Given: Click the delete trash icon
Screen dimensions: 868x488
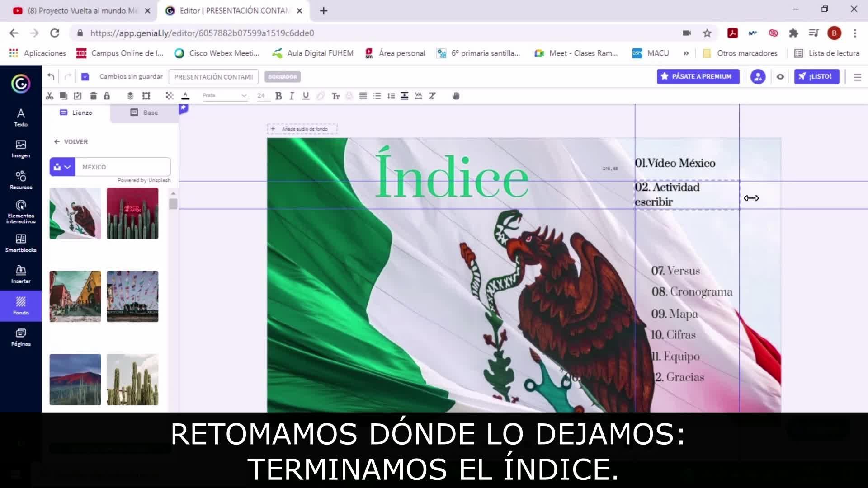Looking at the screenshot, I should click(93, 96).
